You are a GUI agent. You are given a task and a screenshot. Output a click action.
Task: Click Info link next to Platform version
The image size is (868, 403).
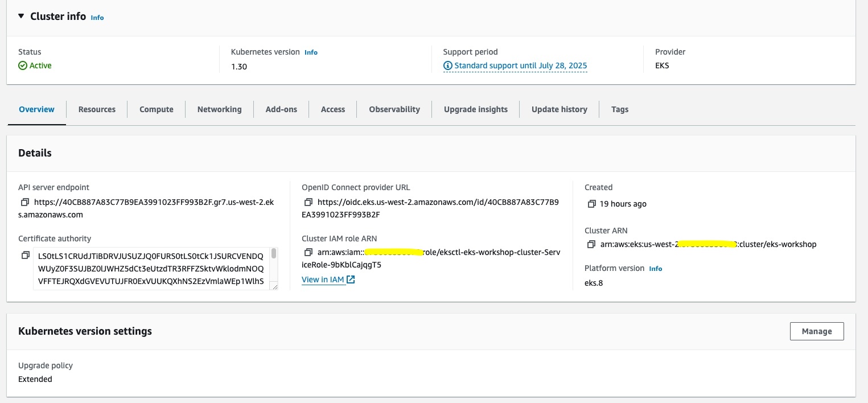[x=656, y=269]
